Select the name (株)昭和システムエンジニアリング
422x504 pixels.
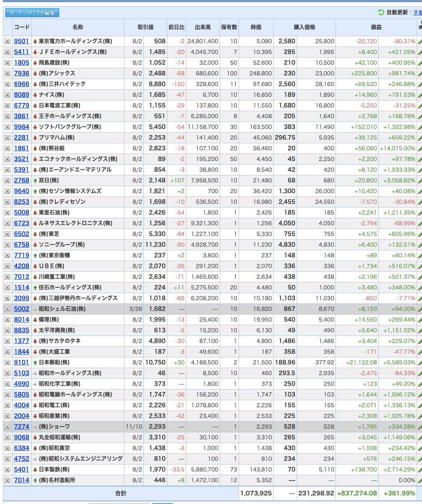tap(81, 459)
